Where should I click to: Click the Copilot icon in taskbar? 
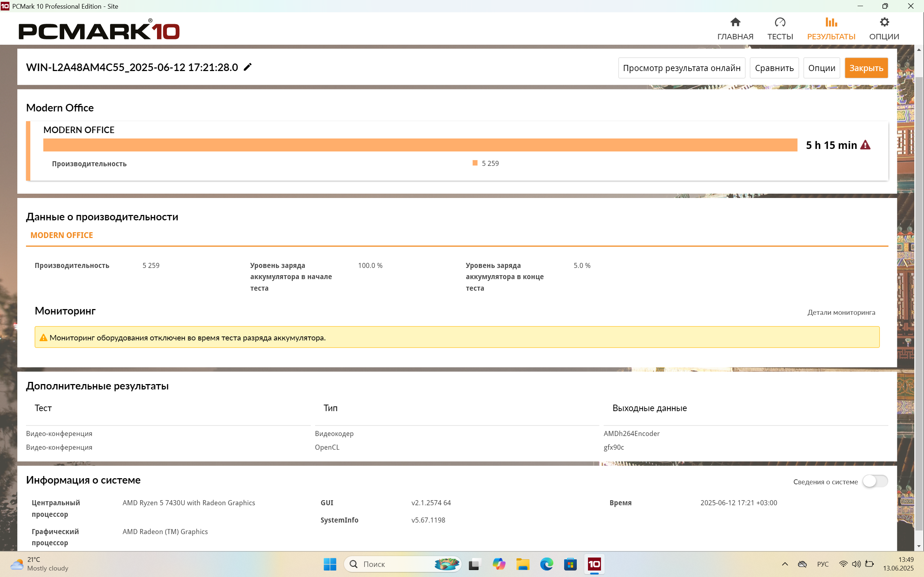tap(499, 564)
